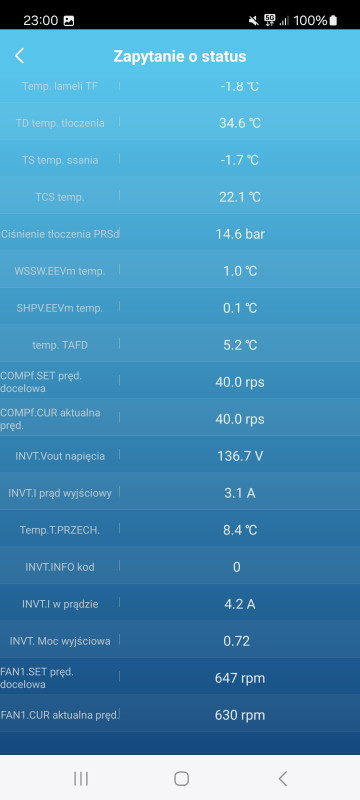The width and height of the screenshot is (360, 800).
Task: Select the 'INVT.I w prądzie' label
Action: [60, 604]
